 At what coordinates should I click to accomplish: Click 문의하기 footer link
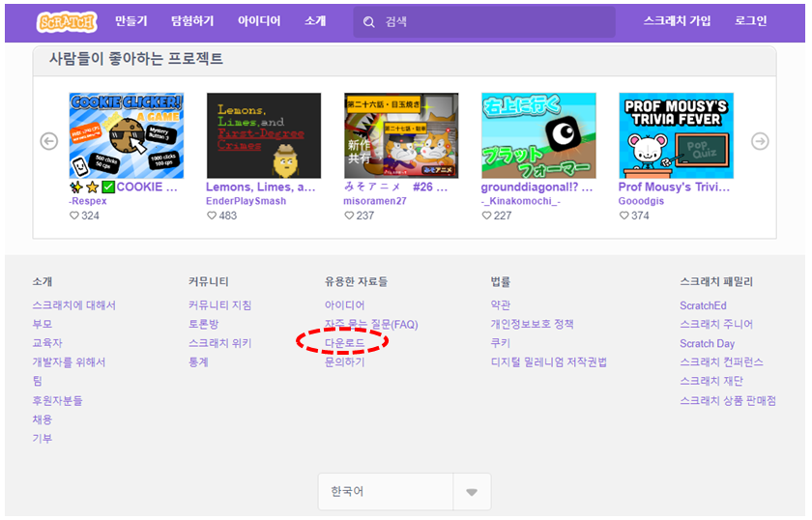344,362
